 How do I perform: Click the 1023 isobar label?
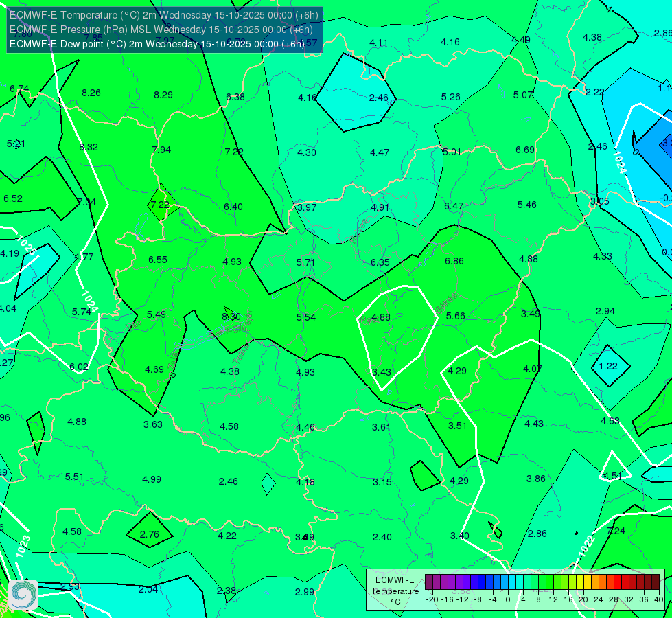coord(24,547)
